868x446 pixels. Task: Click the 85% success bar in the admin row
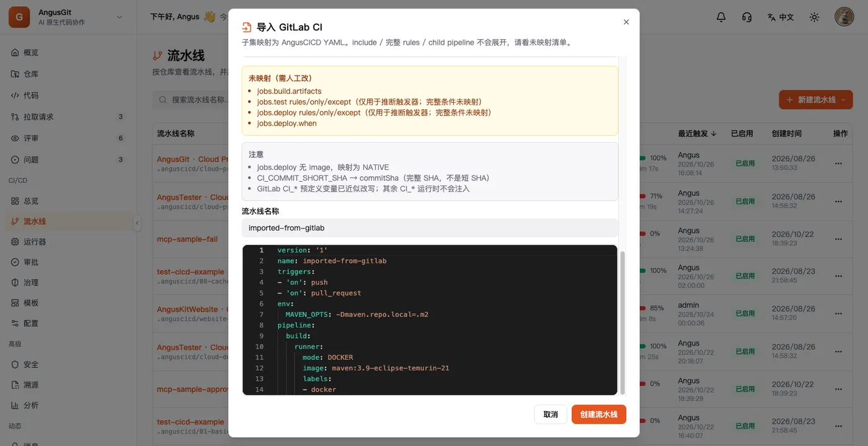tap(644, 308)
